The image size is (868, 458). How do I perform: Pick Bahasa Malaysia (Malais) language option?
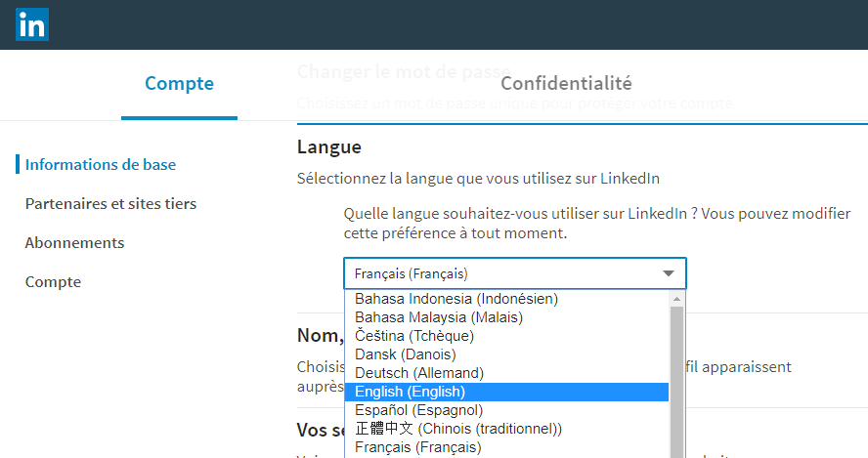coord(439,317)
